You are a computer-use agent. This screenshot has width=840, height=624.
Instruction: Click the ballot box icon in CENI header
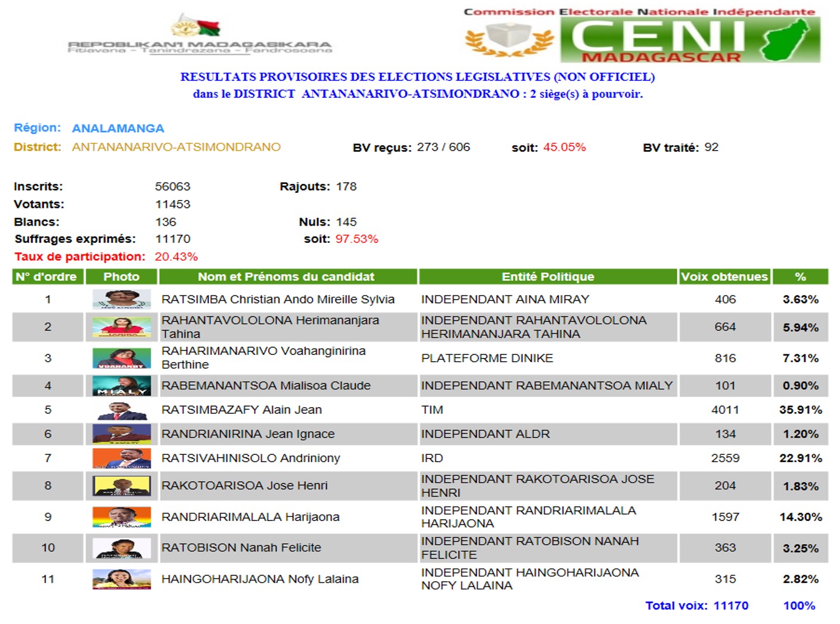pos(509,39)
